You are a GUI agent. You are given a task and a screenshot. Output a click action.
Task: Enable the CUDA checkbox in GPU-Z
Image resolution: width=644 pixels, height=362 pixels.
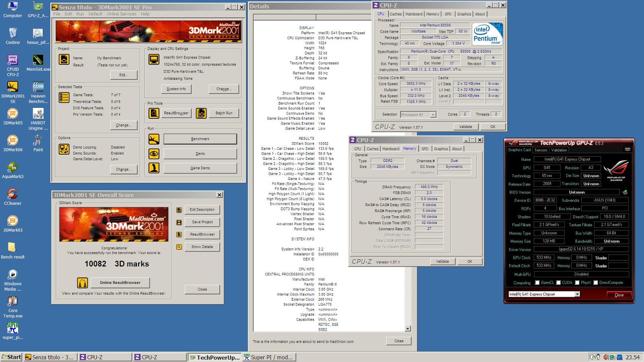tap(558, 283)
